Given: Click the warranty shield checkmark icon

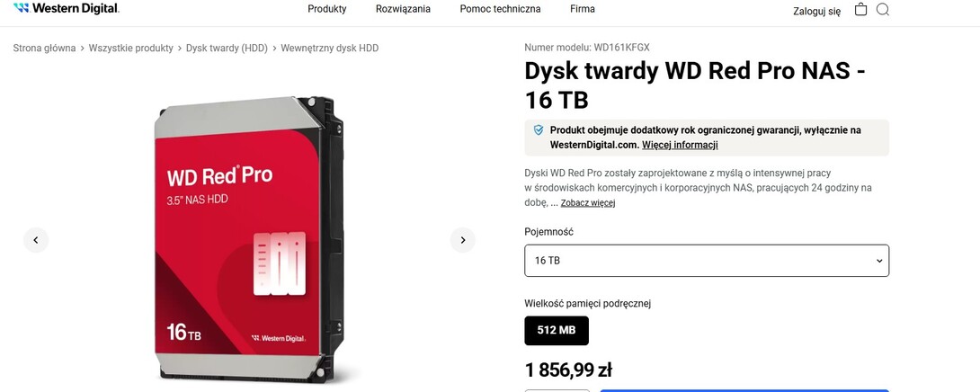Looking at the screenshot, I should [539, 130].
